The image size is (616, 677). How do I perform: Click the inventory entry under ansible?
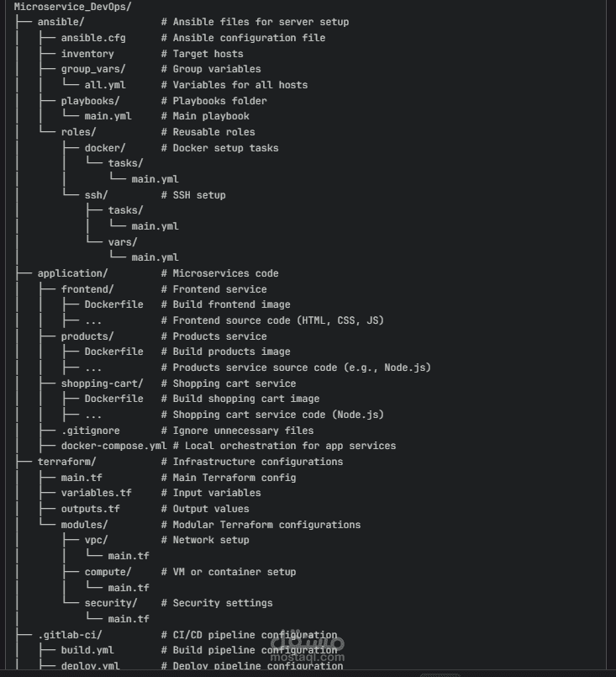pyautogui.click(x=87, y=54)
